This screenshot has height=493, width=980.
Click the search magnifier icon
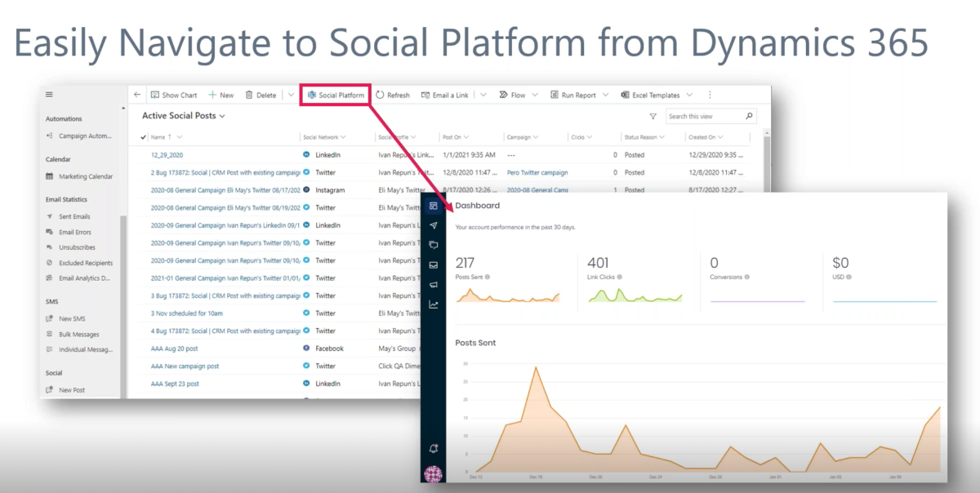click(x=749, y=116)
